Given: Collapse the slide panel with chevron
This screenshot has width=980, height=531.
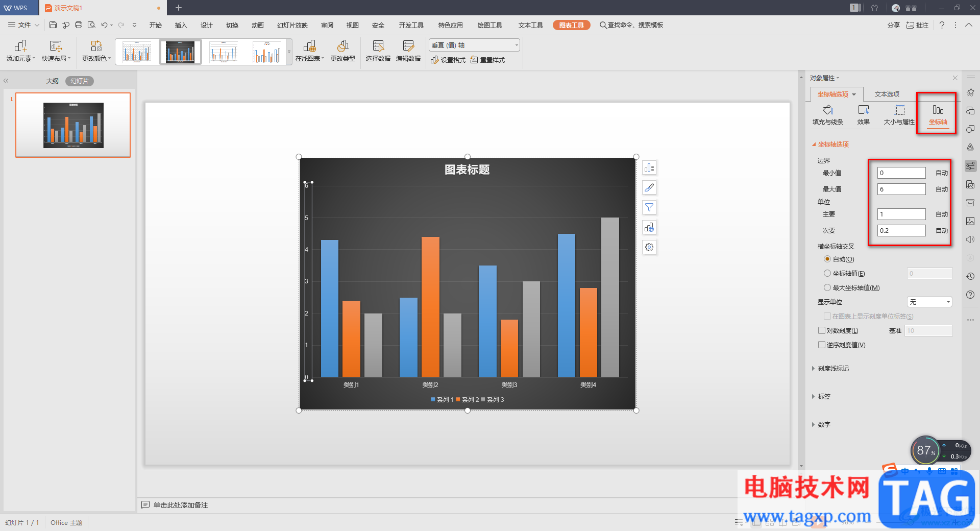Looking at the screenshot, I should 6,81.
